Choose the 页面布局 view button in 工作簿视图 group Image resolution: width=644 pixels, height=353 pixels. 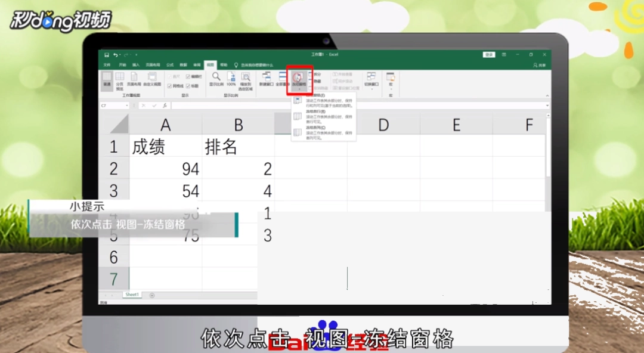[134, 79]
